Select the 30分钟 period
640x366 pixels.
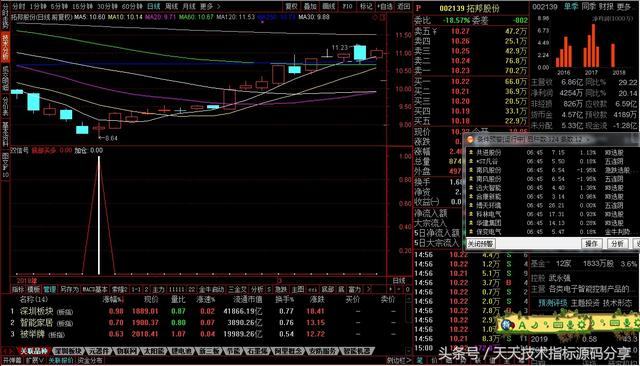tap(107, 7)
